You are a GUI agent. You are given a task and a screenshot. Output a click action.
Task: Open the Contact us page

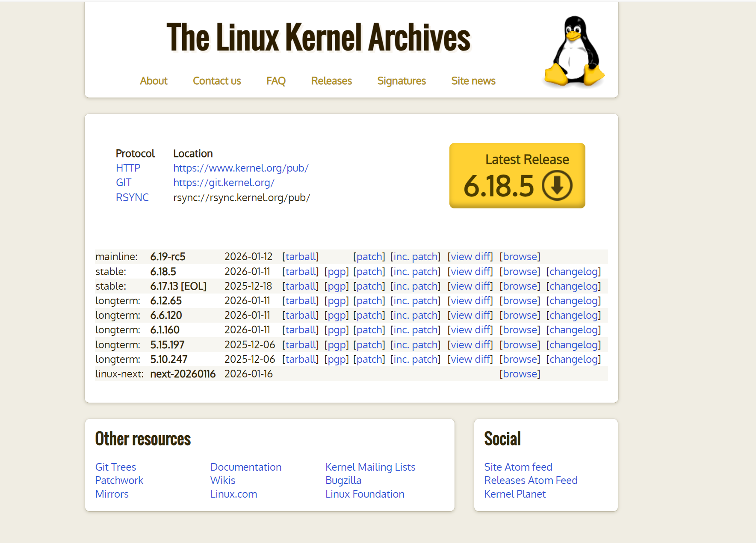point(217,81)
